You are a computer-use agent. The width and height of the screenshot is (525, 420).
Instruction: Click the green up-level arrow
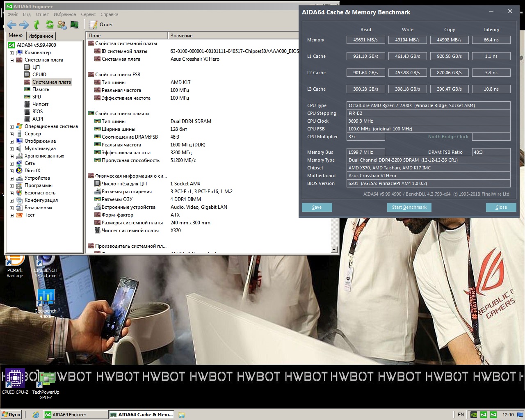(37, 25)
